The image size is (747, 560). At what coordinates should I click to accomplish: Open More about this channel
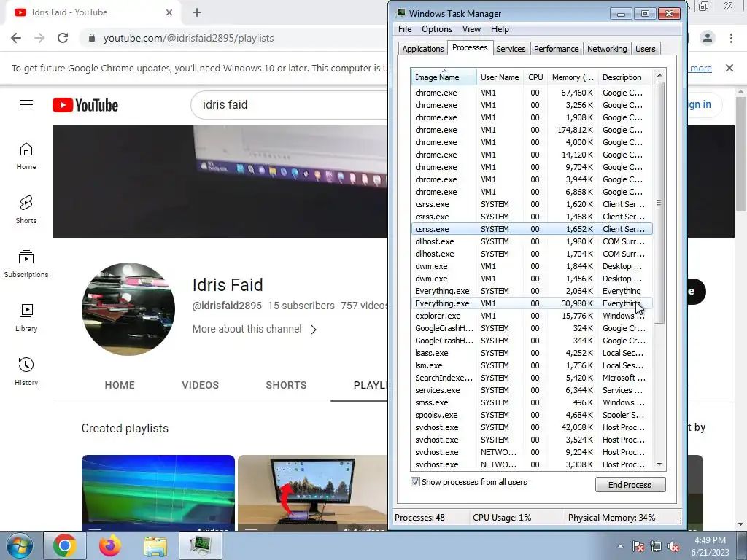247,329
